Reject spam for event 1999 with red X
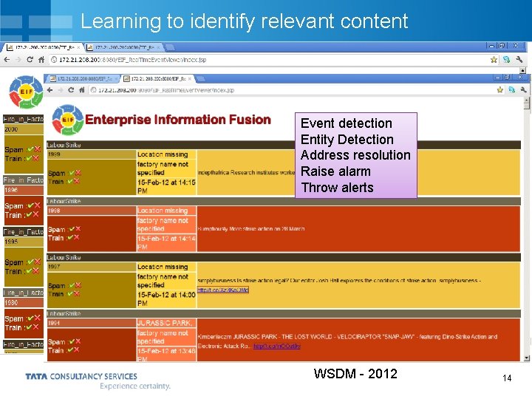This screenshot has height=399, width=532. [78, 173]
